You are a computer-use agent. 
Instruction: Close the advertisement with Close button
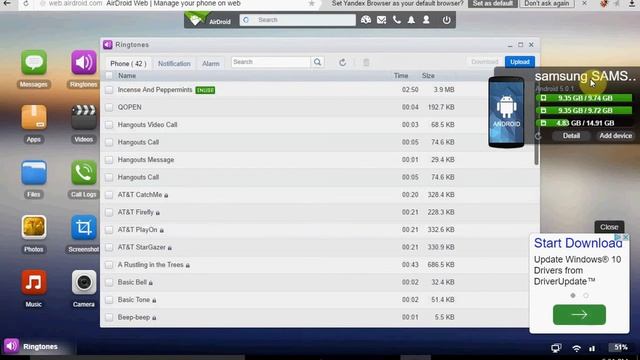click(609, 227)
